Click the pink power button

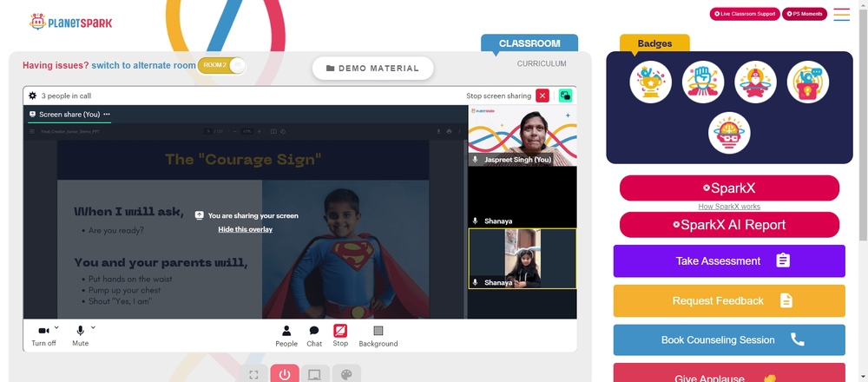(285, 375)
